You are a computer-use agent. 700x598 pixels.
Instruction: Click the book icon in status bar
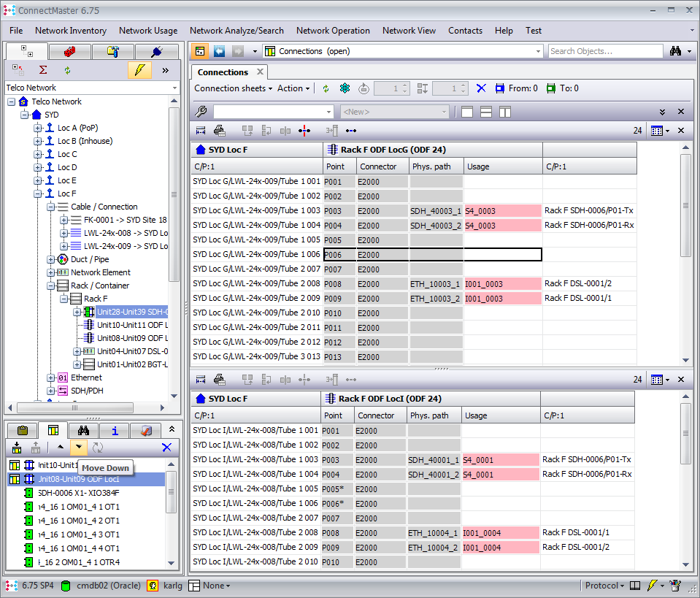(635, 586)
